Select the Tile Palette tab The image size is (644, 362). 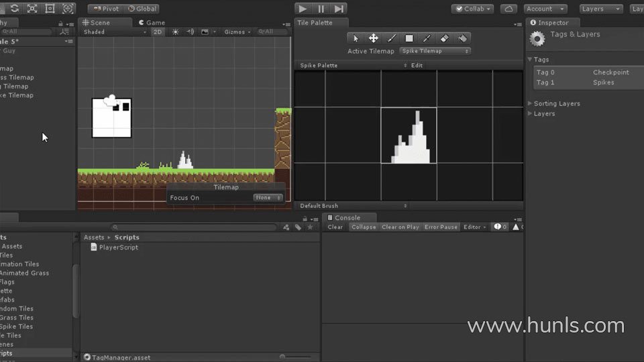tap(315, 23)
